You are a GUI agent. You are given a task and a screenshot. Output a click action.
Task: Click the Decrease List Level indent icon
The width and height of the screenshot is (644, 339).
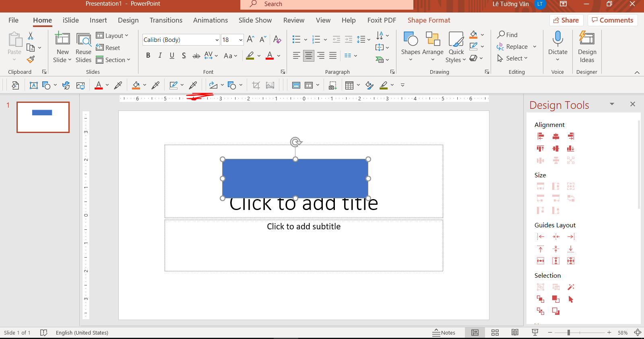tap(336, 40)
